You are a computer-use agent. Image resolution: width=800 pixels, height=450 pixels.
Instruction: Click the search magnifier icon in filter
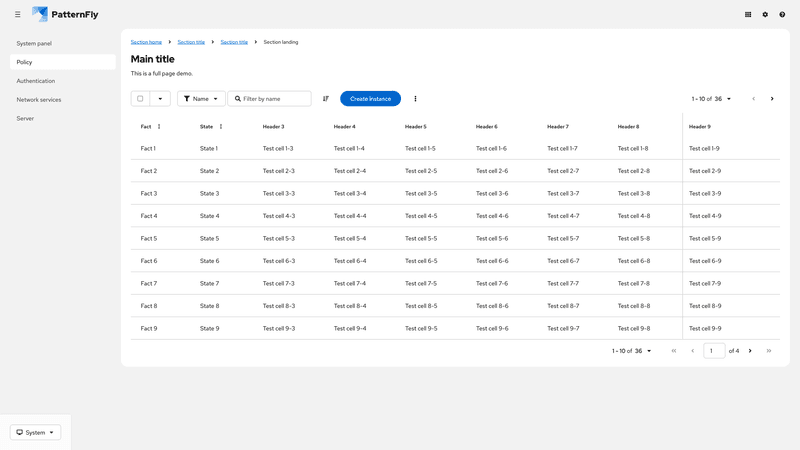(238, 98)
